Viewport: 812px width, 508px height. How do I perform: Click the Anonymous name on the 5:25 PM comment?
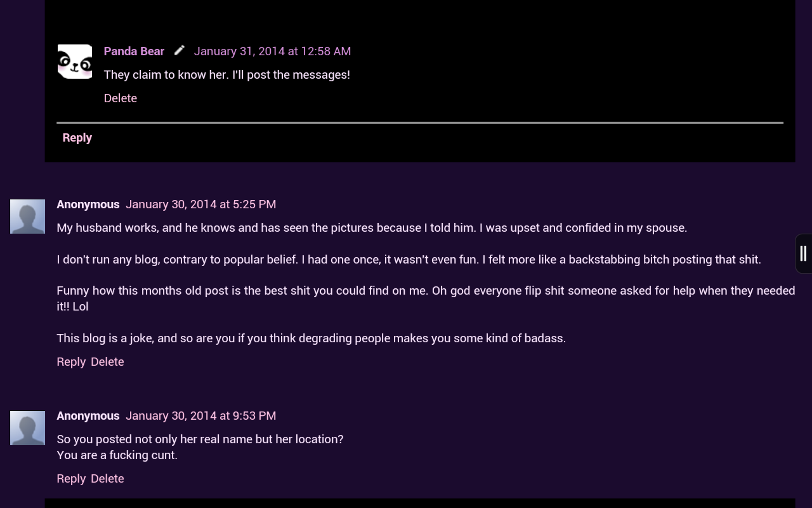[88, 204]
